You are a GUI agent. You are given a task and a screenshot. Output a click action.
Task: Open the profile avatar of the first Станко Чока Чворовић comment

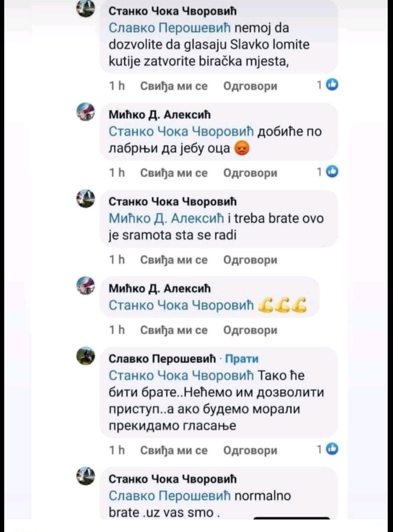click(x=86, y=8)
